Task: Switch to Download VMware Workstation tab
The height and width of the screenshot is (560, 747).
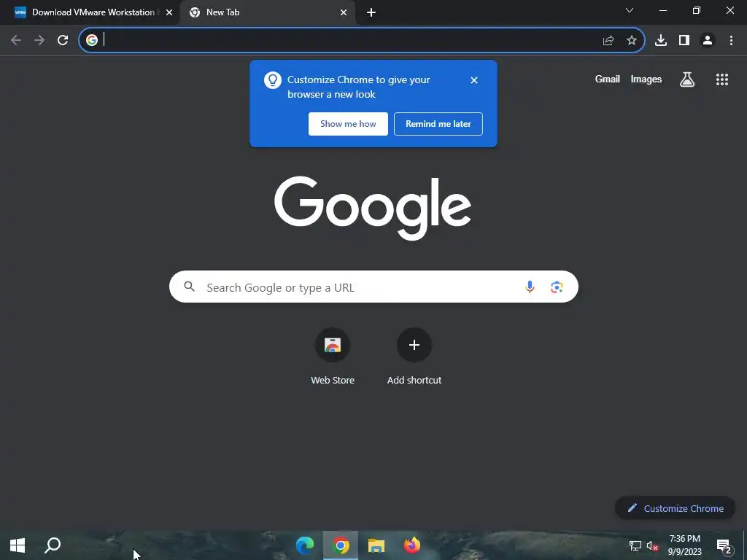Action: (x=90, y=12)
